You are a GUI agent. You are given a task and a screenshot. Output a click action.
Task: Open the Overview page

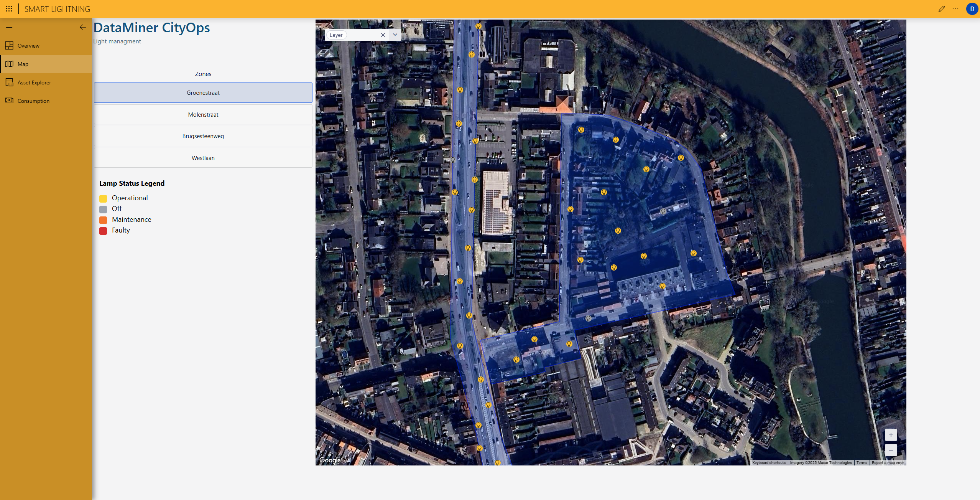click(28, 46)
